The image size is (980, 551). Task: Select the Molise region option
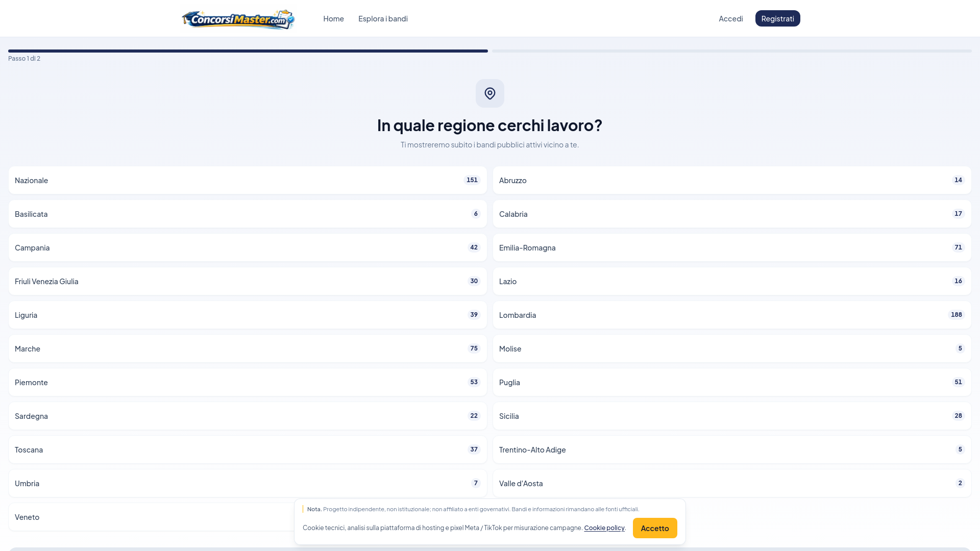pos(732,348)
